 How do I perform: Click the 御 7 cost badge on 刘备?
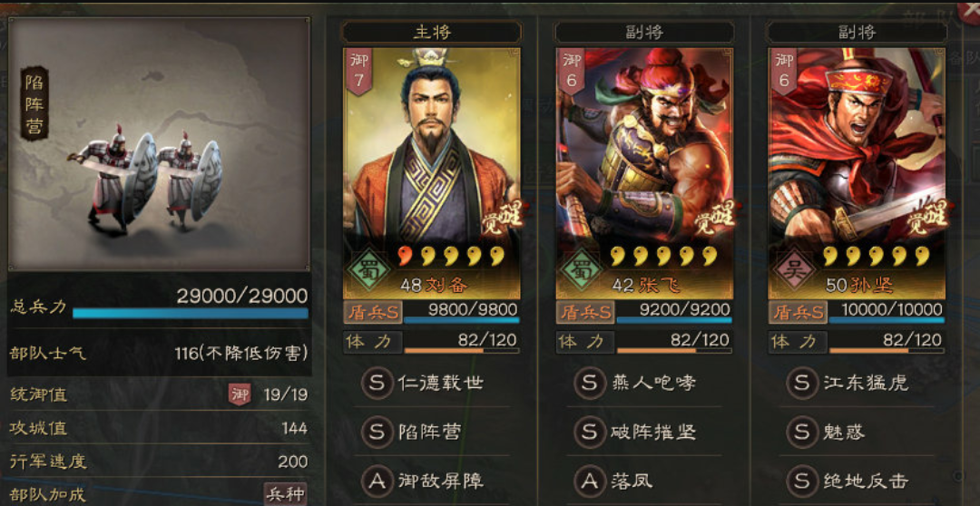[x=359, y=72]
